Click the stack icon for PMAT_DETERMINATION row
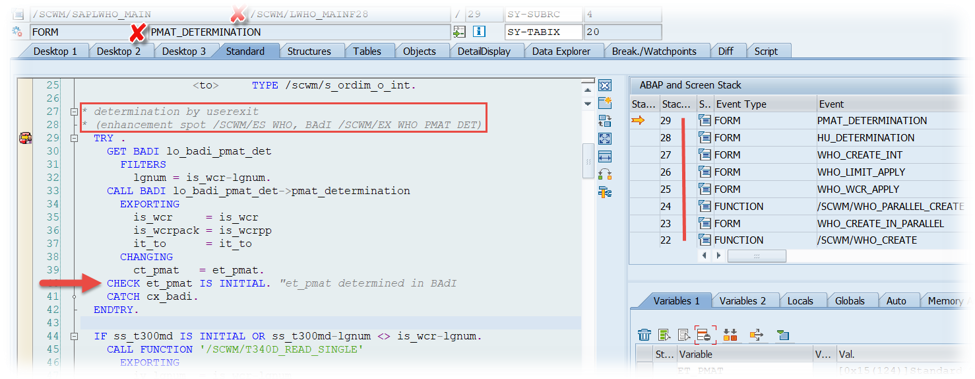 click(705, 121)
